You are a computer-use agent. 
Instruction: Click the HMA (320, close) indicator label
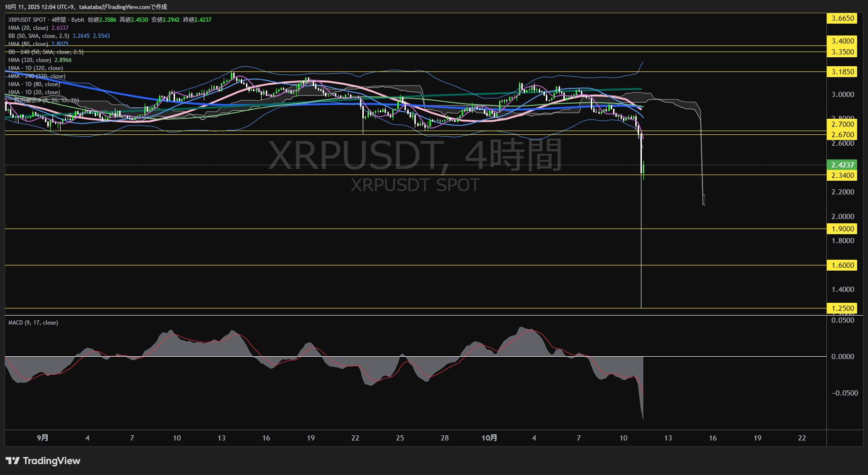29,60
